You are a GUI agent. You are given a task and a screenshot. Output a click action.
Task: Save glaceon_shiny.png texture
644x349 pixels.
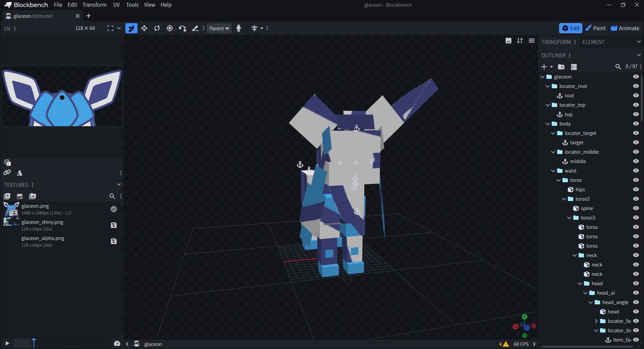click(x=114, y=226)
